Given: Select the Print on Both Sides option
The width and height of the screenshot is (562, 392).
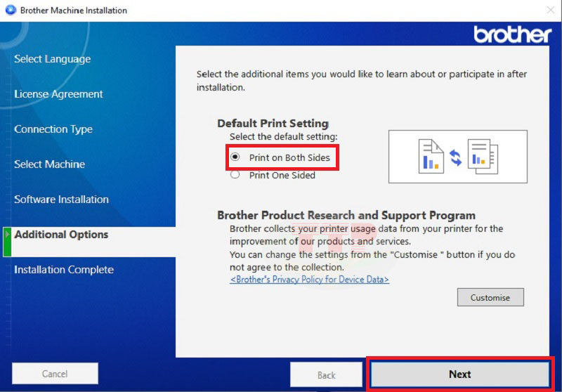Looking at the screenshot, I should pos(235,157).
